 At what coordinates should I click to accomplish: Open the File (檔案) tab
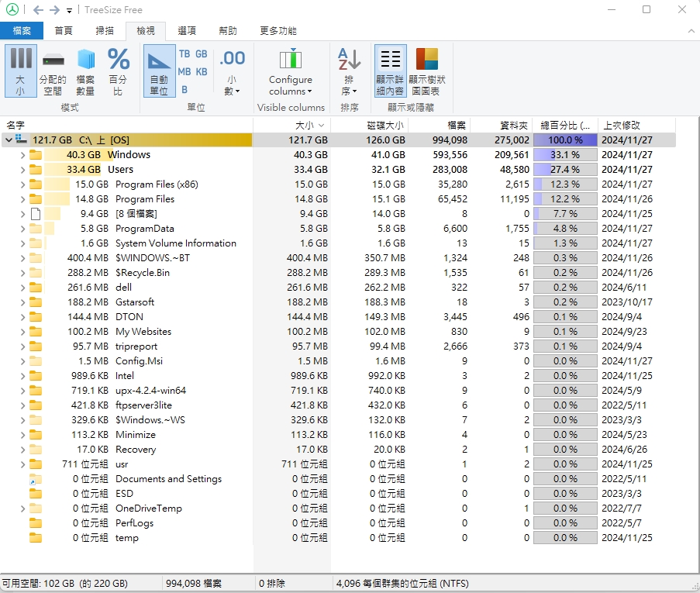[22, 31]
